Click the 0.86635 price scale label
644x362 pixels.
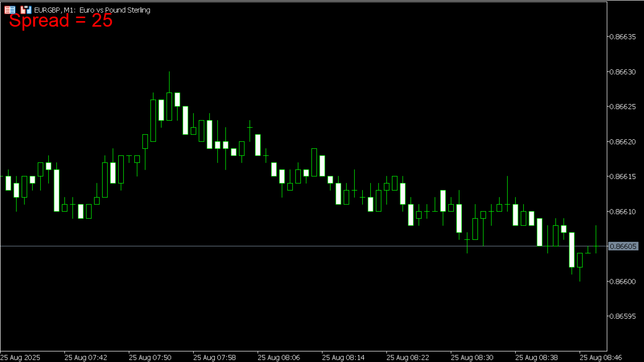[x=622, y=37]
